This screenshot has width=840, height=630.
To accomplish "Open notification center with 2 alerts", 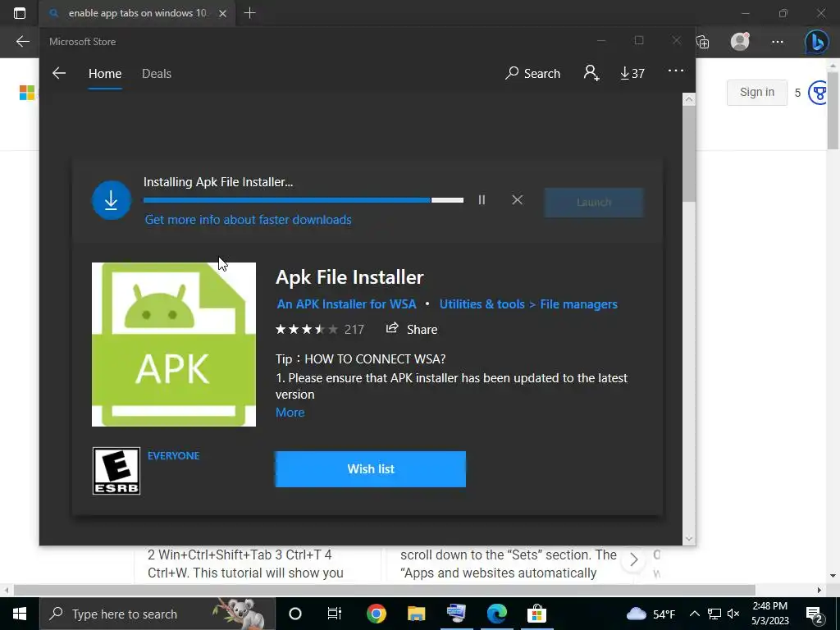I will [815, 614].
